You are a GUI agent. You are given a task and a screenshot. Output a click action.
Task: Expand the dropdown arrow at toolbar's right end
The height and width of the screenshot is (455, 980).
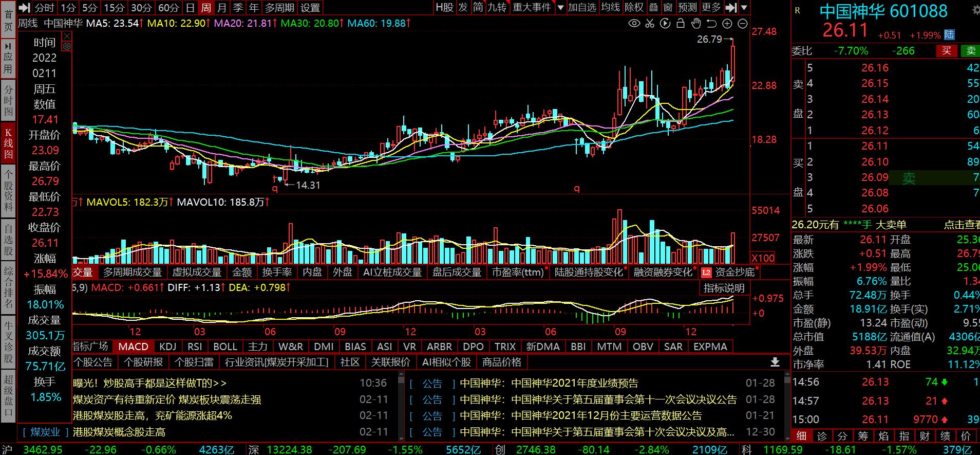tap(744, 7)
